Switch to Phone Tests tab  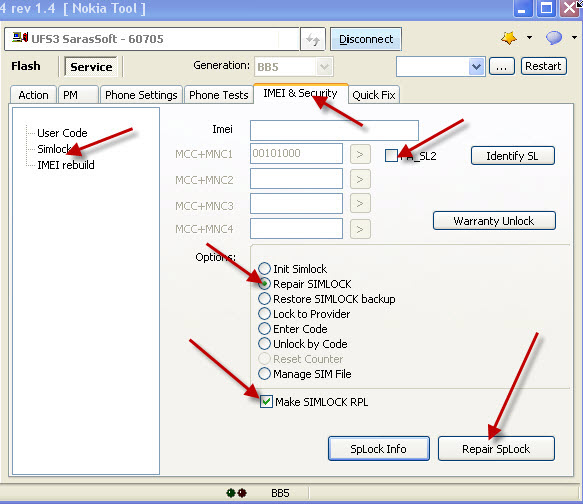click(x=219, y=95)
